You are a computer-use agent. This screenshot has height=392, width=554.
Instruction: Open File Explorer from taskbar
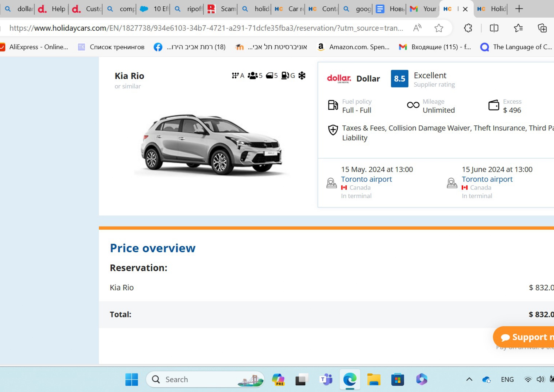374,379
